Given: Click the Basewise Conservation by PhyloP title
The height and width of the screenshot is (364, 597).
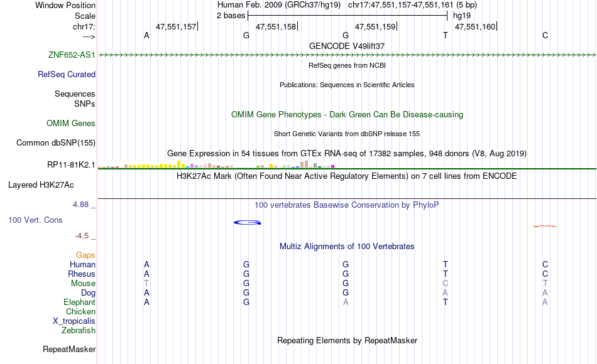Looking at the screenshot, I should (x=347, y=205).
